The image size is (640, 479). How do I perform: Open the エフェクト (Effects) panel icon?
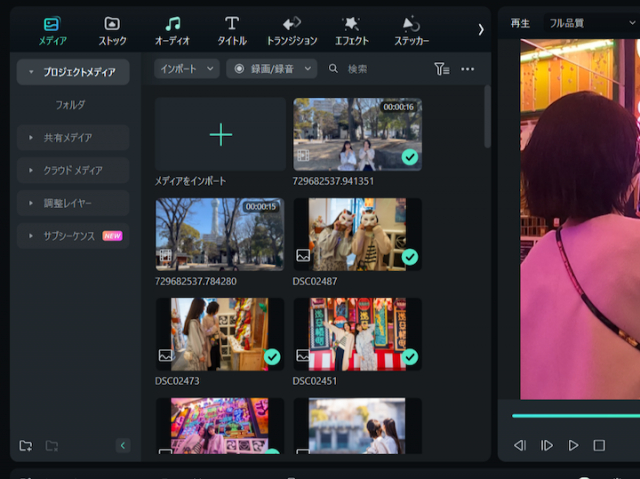[x=351, y=24]
